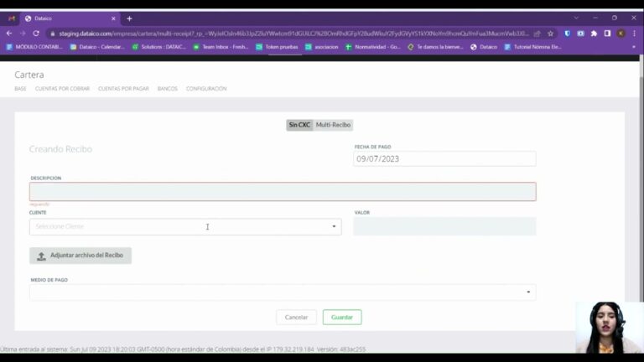Open the Extensions puzzle piece icon
Image resolution: width=644 pixels, height=362 pixels.
[594, 34]
